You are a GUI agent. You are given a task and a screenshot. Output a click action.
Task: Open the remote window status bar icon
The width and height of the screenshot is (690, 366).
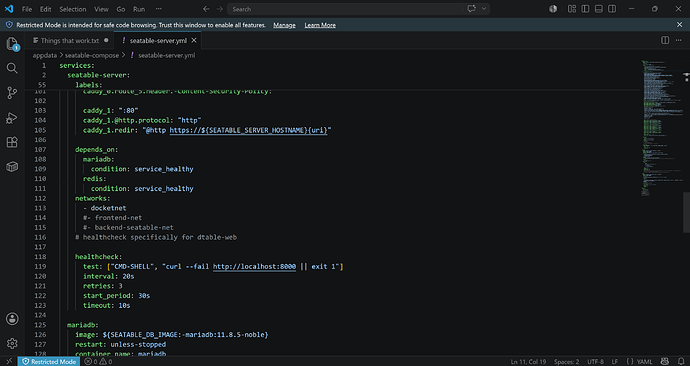pos(9,362)
